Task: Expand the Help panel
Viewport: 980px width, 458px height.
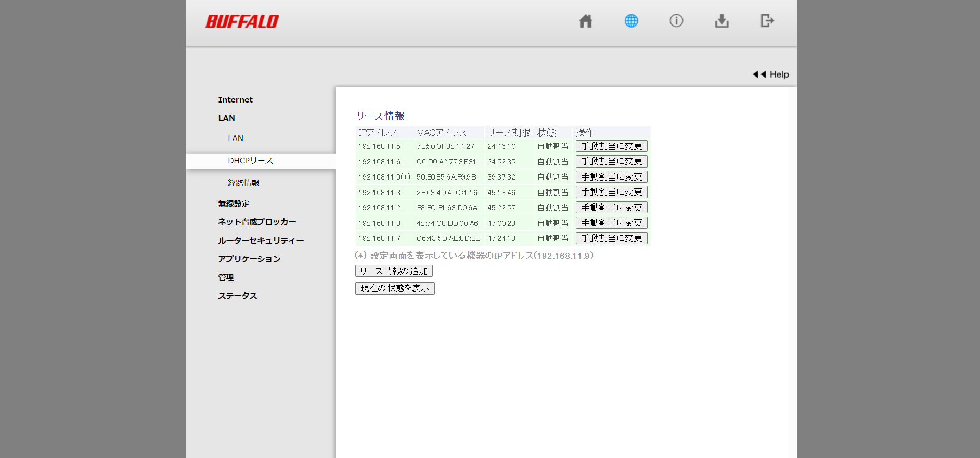Action: pos(771,74)
